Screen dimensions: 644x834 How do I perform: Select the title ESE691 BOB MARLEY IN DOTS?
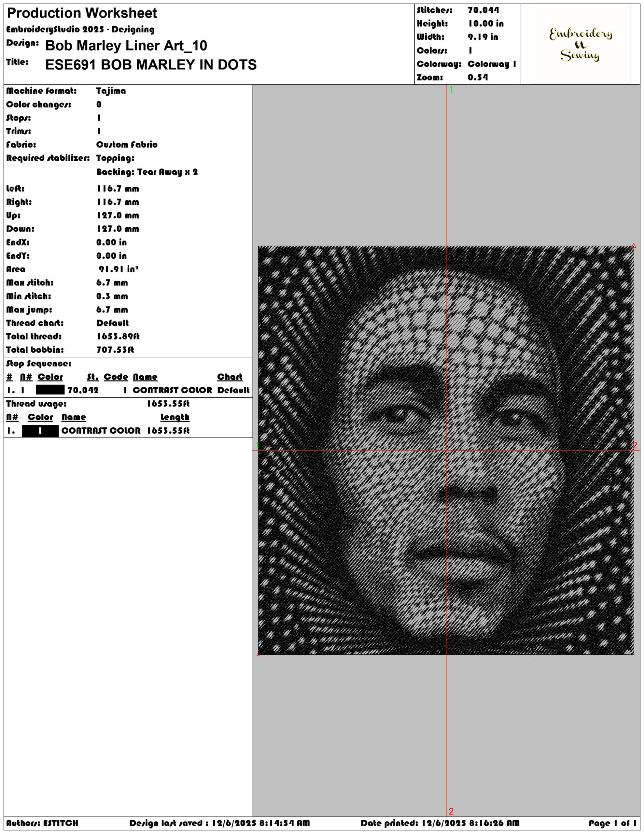coord(151,65)
